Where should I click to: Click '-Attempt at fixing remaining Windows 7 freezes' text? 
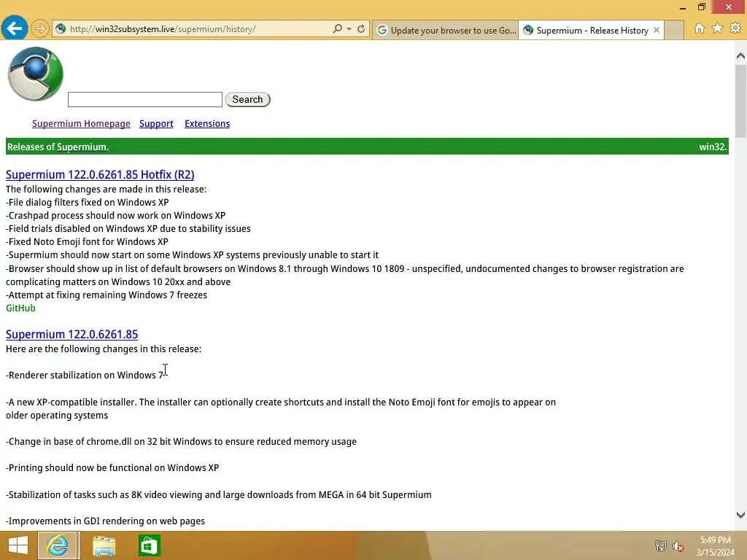click(107, 295)
